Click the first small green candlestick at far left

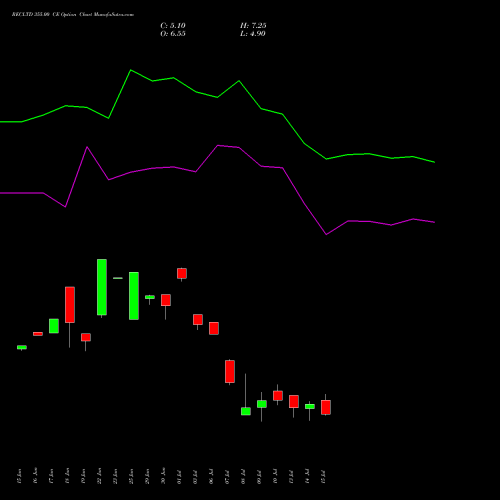22,347
